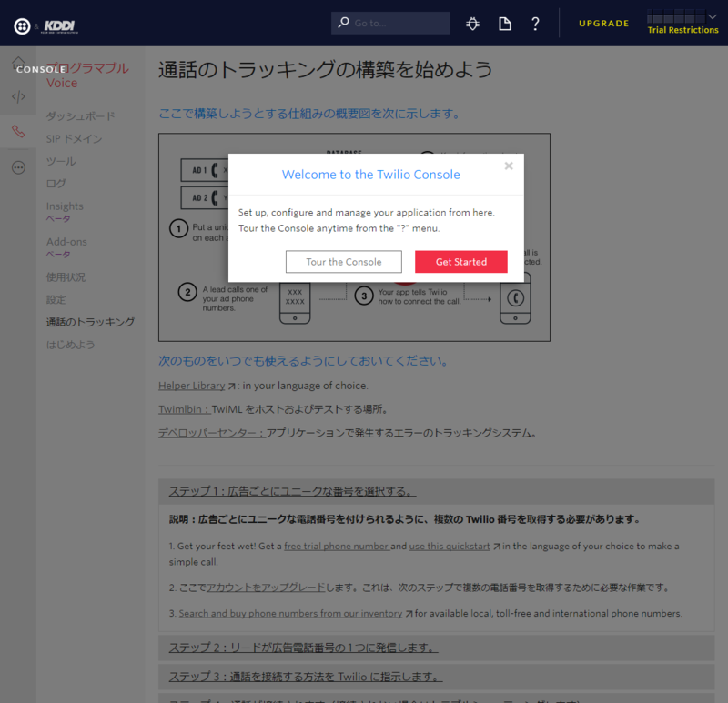Open はじめよう menu item
This screenshot has width=728, height=703.
coord(70,345)
